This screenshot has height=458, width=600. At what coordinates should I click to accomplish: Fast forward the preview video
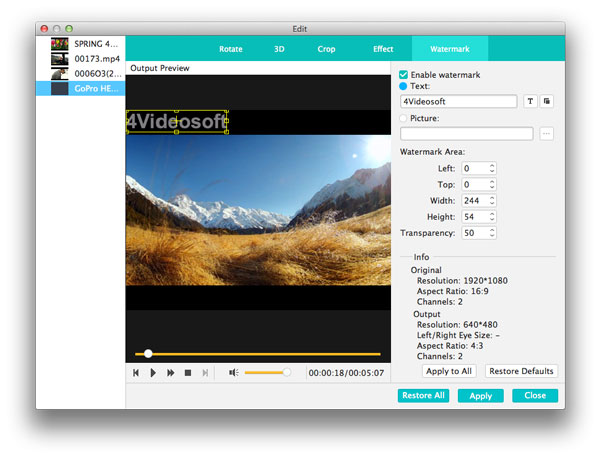tap(170, 373)
